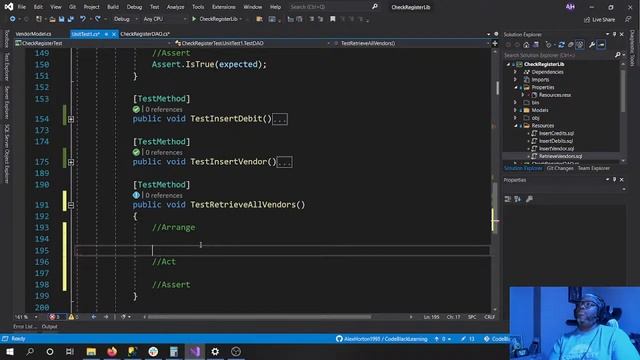The height and width of the screenshot is (360, 640).
Task: Click the Navigate Backward toolbar icon
Action: point(13,19)
